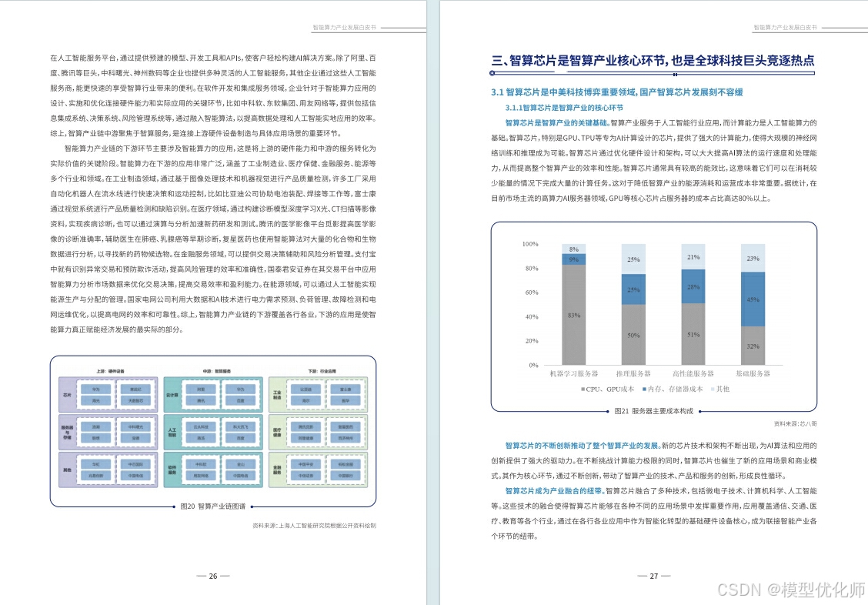Click the 中游:智算服务 column header
The width and height of the screenshot is (868, 605).
pyautogui.click(x=217, y=372)
